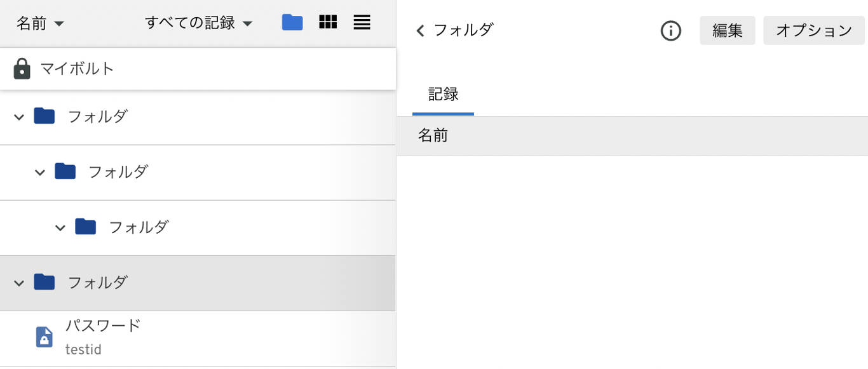The width and height of the screenshot is (868, 369).
Task: Switch to list view icon
Action: click(x=362, y=23)
